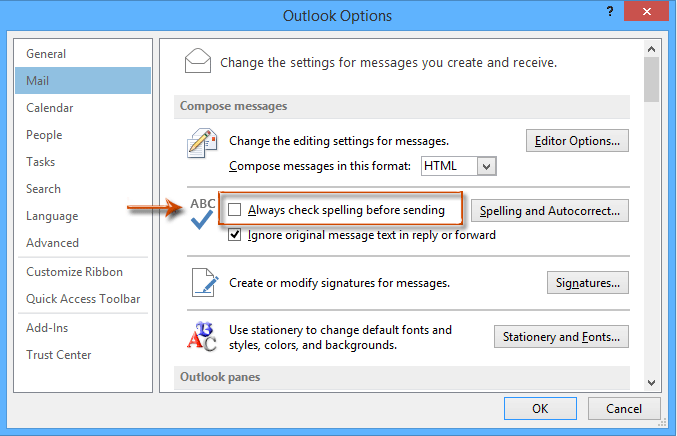Click the 'Compose messages in this format' label
This screenshot has width=677, height=436.
point(320,166)
